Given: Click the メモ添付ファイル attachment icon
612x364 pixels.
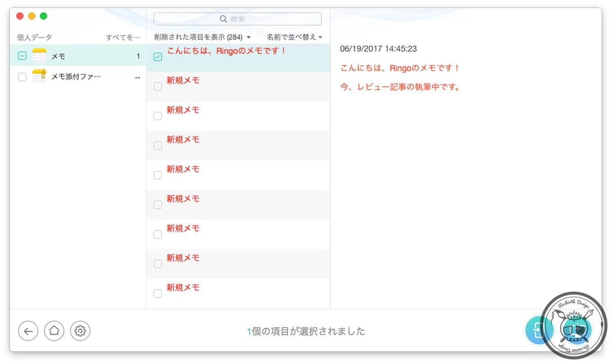Looking at the screenshot, I should coord(40,77).
